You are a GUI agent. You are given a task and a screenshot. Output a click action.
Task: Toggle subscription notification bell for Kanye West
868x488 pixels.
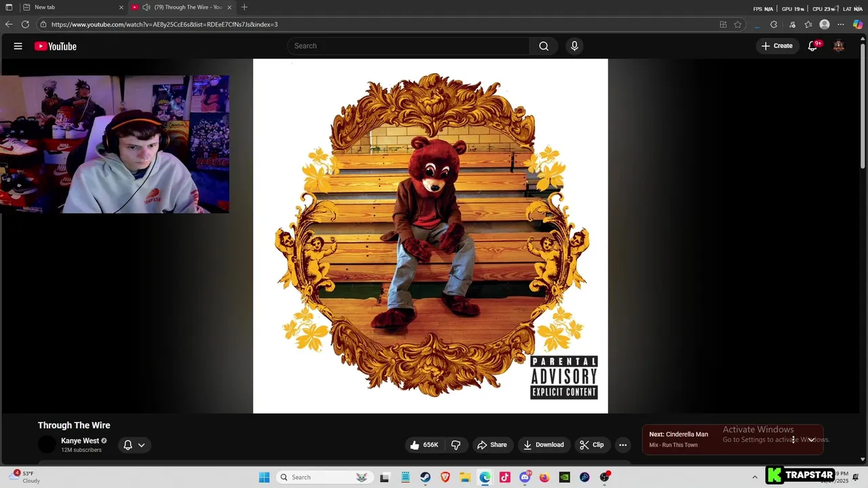pos(127,445)
